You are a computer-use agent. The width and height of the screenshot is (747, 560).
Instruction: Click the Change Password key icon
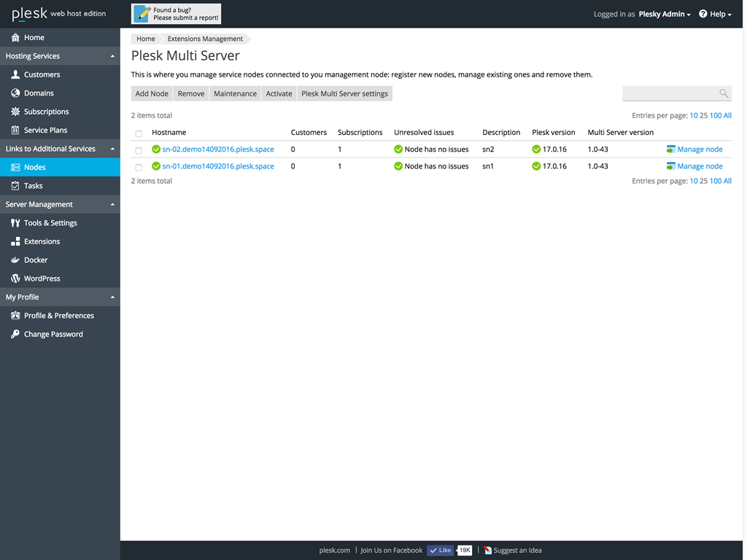(x=15, y=334)
